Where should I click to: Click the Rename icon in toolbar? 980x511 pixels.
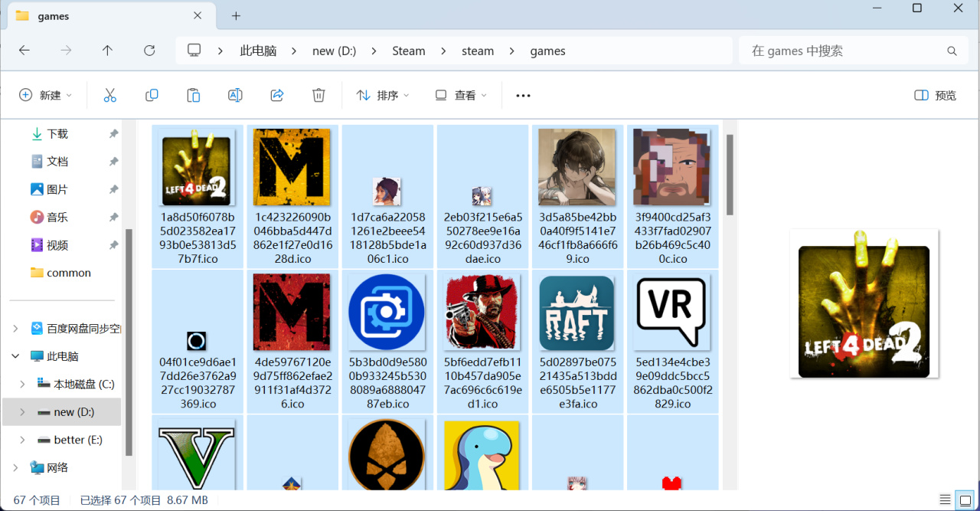point(235,95)
